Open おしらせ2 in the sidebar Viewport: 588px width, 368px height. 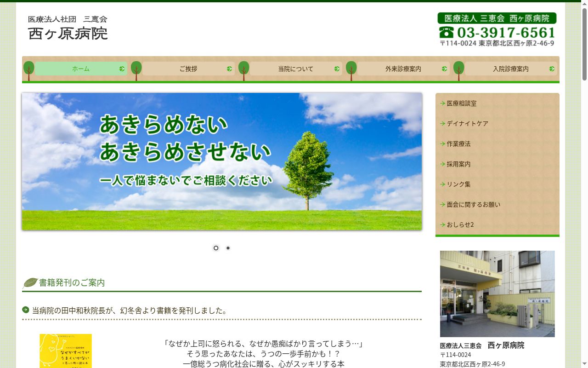[460, 225]
